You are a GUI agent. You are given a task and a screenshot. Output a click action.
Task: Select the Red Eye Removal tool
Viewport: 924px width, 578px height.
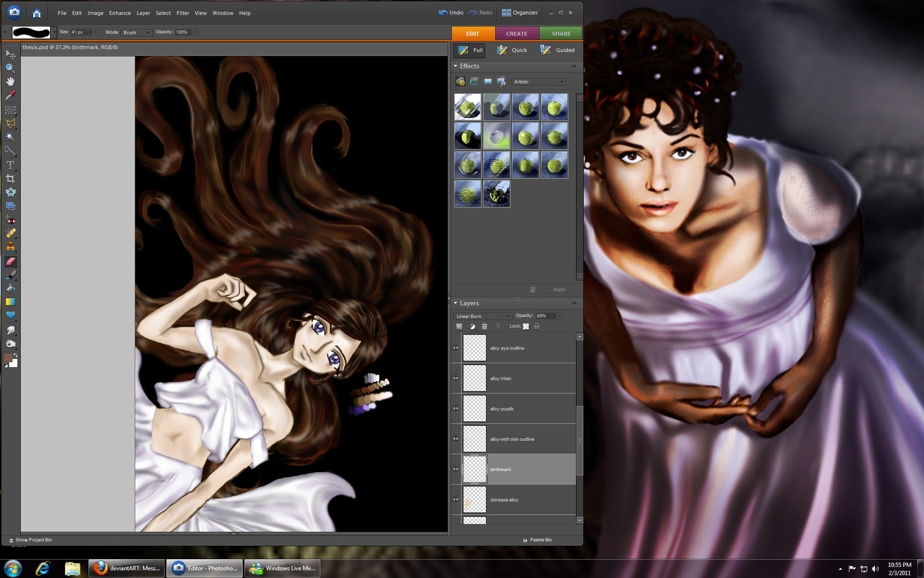11,220
